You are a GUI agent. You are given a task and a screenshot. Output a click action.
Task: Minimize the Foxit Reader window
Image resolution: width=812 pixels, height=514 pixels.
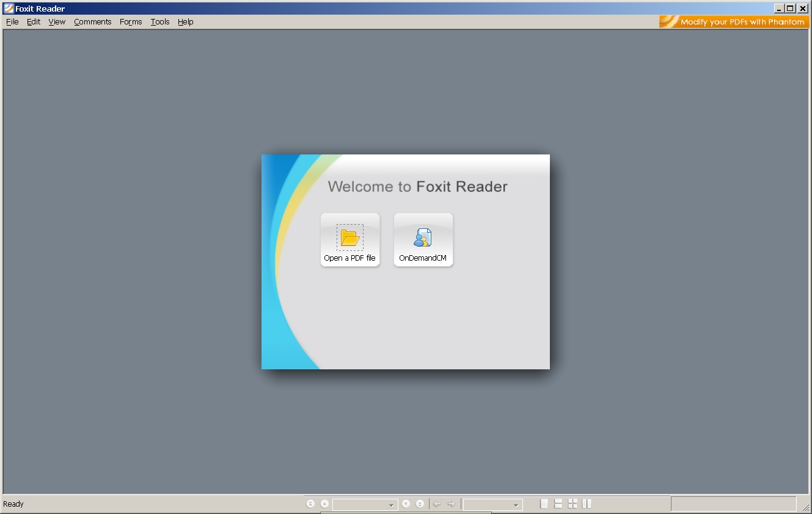[779, 9]
